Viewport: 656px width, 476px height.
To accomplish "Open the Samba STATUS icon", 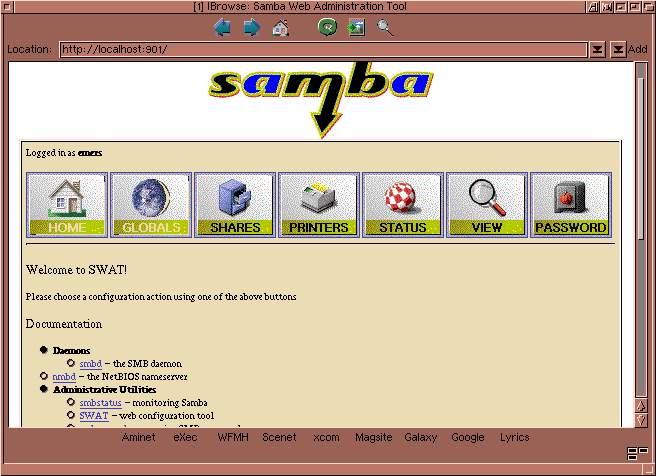I will tap(403, 205).
